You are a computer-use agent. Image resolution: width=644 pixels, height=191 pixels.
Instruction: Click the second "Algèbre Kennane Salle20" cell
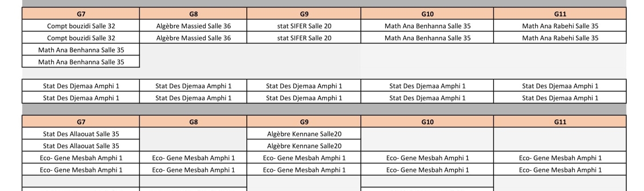(x=304, y=146)
